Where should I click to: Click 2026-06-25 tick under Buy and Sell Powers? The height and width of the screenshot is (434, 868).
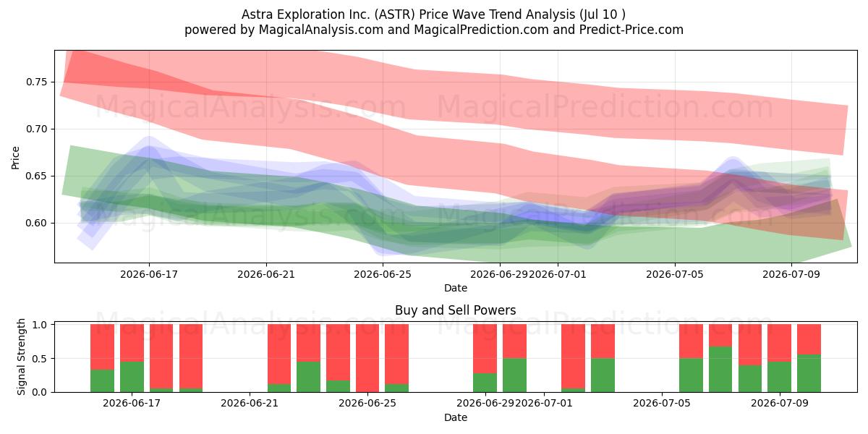[x=368, y=404]
